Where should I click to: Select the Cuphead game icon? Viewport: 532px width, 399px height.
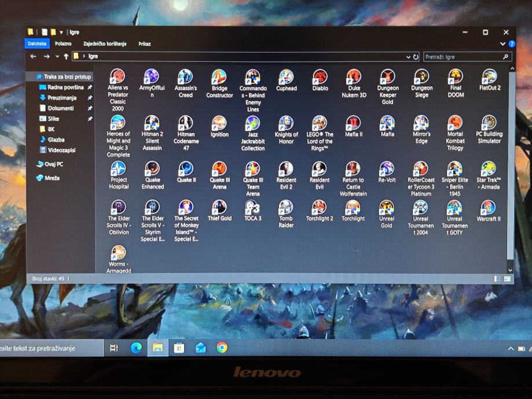tap(287, 80)
